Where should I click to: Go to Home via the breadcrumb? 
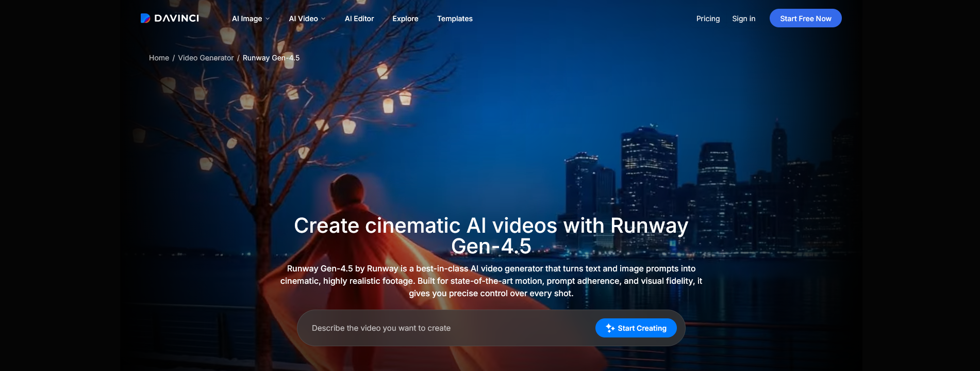[159, 58]
